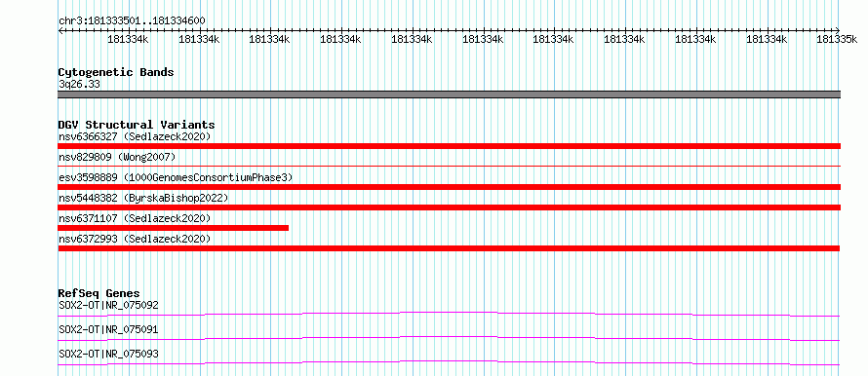This screenshot has width=868, height=376.
Task: Select the red bar under esv3598889
Action: [x=449, y=187]
